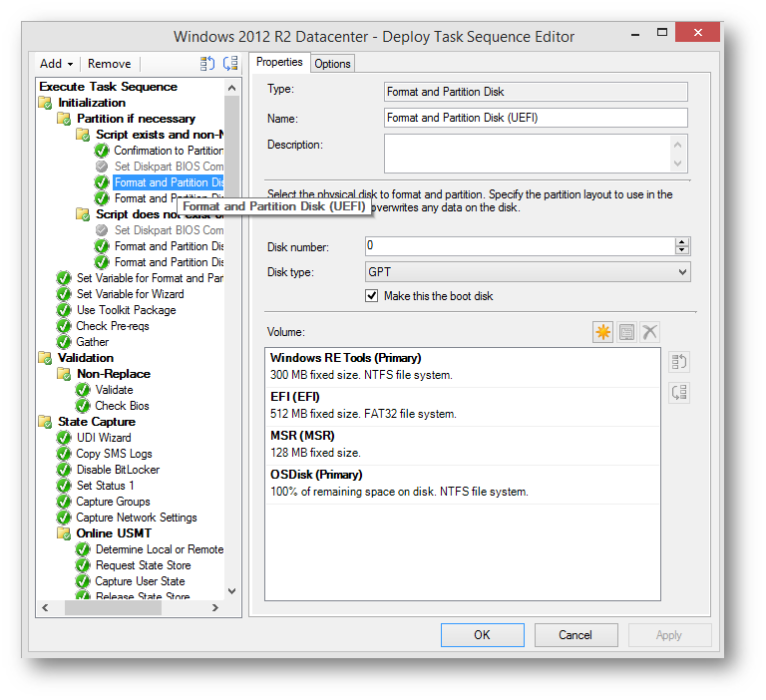Click green check icon beside Check Bios
This screenshot has width=766, height=700.
click(83, 406)
